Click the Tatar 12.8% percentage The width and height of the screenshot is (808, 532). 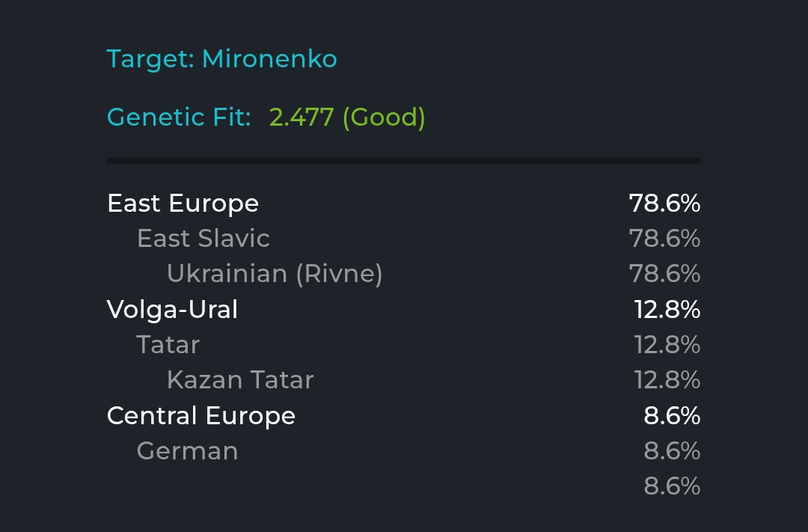pyautogui.click(x=667, y=345)
